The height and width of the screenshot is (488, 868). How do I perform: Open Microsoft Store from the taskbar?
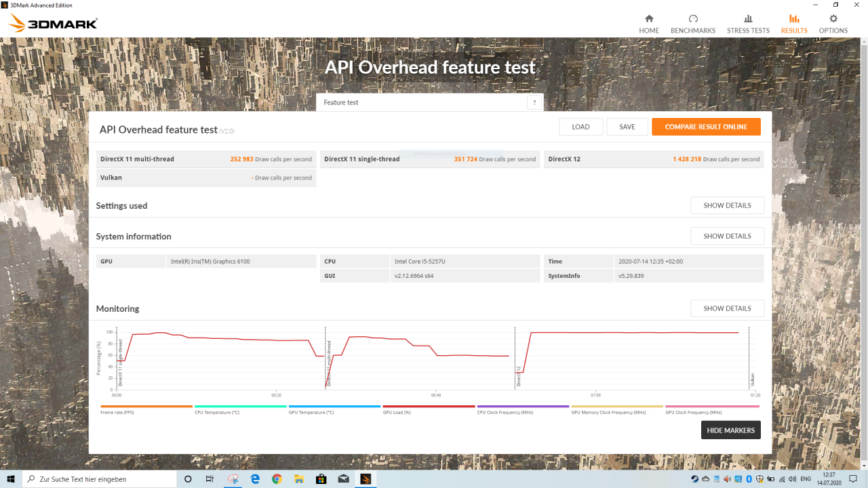pos(321,479)
